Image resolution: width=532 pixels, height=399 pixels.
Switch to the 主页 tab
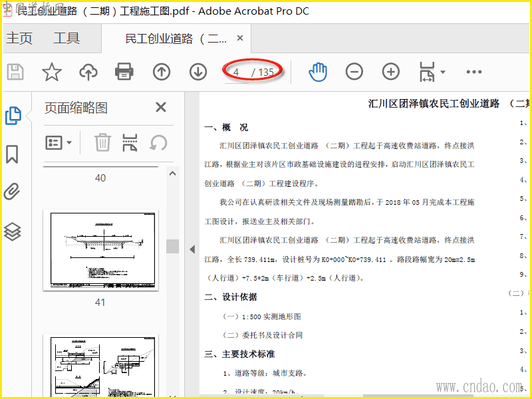[19, 38]
